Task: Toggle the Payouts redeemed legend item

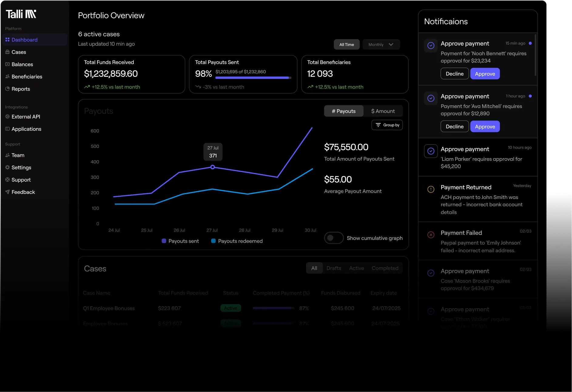Action: (x=237, y=241)
